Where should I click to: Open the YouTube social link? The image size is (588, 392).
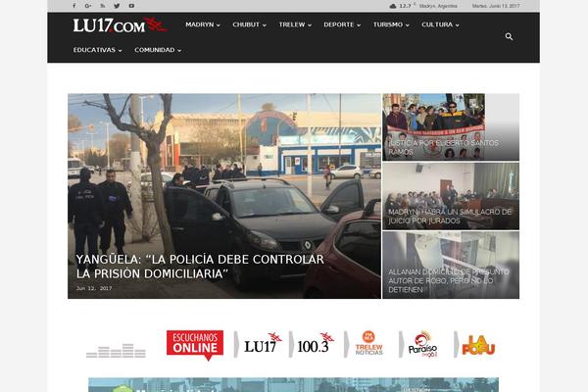click(x=131, y=6)
